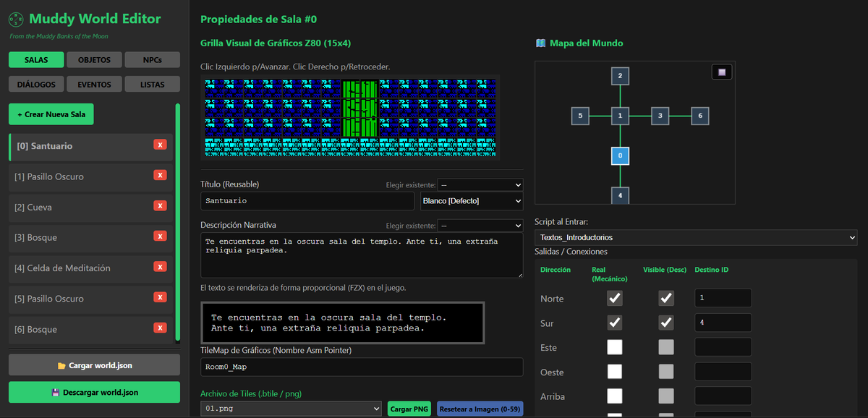
Task: Click Oeste Destino ID field
Action: [723, 372]
